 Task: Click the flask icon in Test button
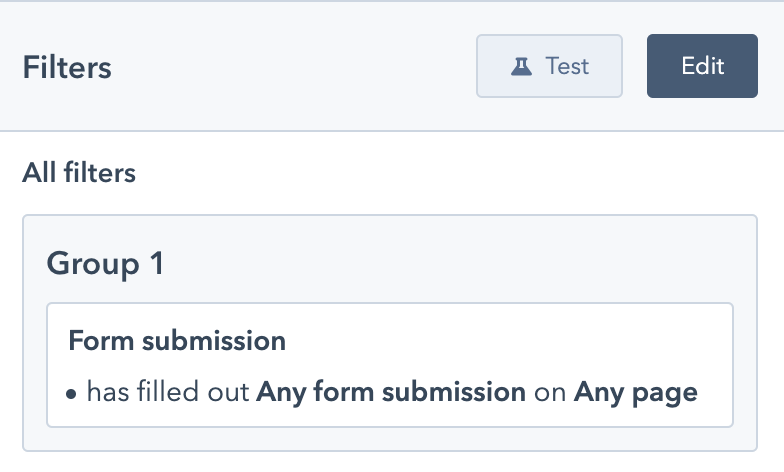[x=521, y=66]
